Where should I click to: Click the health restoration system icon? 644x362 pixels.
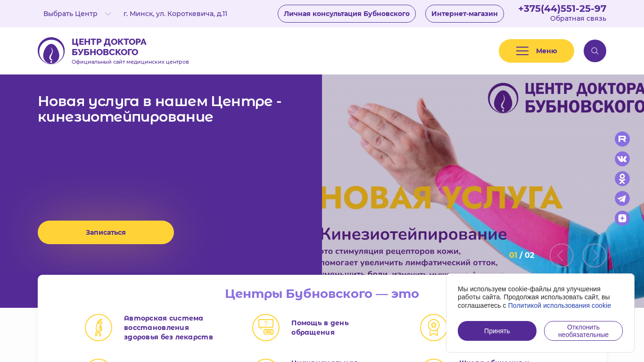[x=99, y=328]
